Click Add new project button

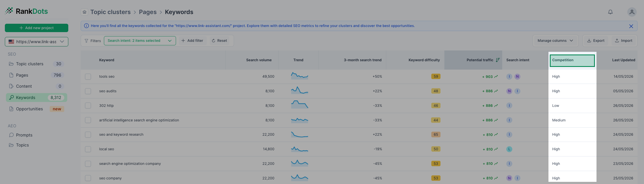[36, 28]
